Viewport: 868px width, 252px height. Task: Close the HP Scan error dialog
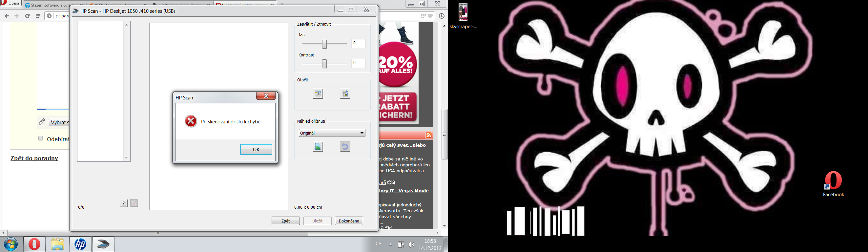[266, 96]
